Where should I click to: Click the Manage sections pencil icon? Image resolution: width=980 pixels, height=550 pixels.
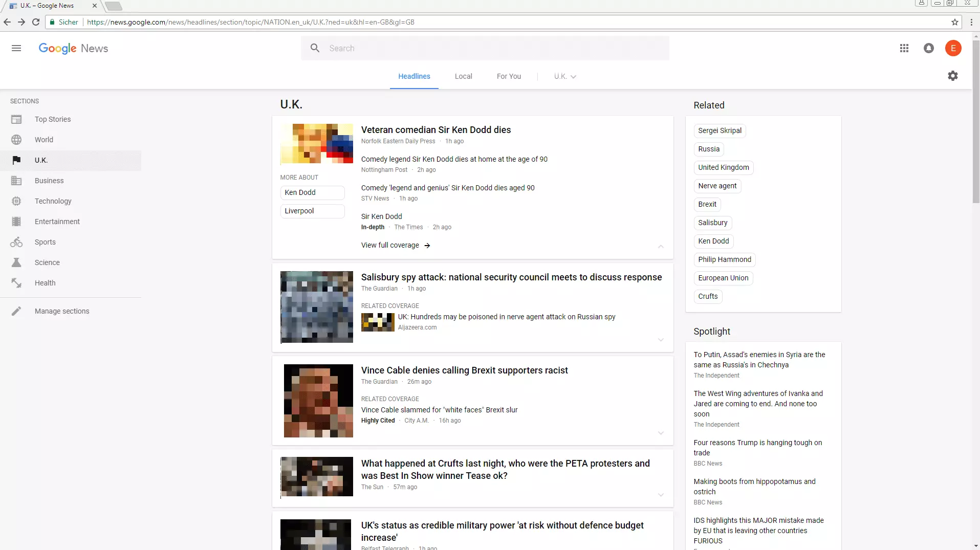coord(16,311)
